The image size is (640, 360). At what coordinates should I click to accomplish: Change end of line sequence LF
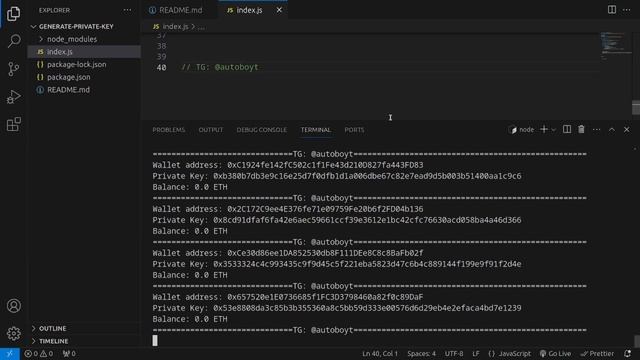pyautogui.click(x=476, y=354)
